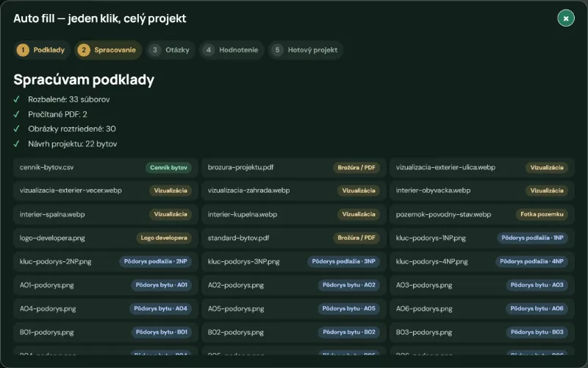588x368 pixels.
Task: Click Vizualizácia tag on vizualizacia-exterier-vecer.webp
Action: pos(171,191)
